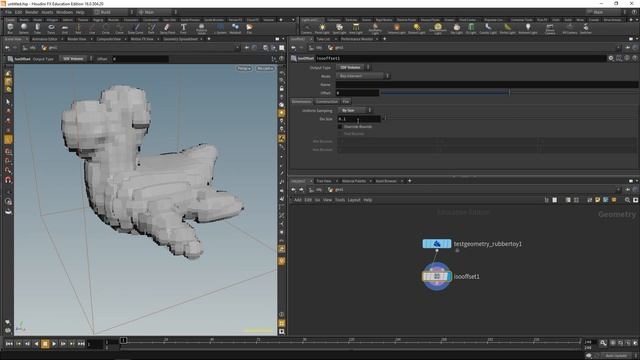Add a Switcher from shelf
Image resolution: width=640 pixels, height=360 pixels.
click(x=586, y=29)
